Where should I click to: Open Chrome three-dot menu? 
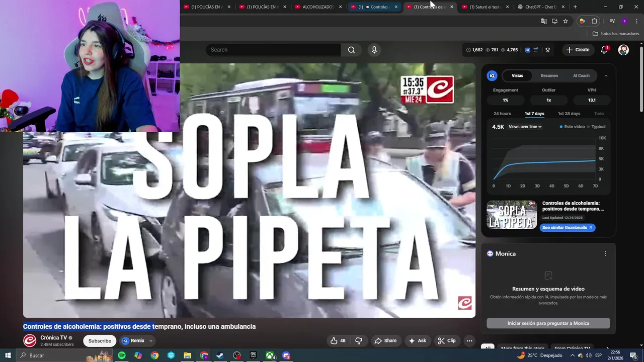(x=636, y=21)
